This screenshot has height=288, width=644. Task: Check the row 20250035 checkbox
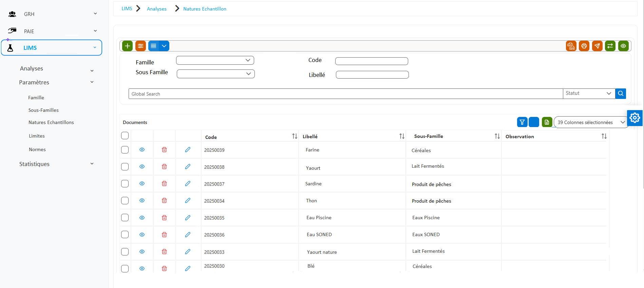(x=125, y=218)
